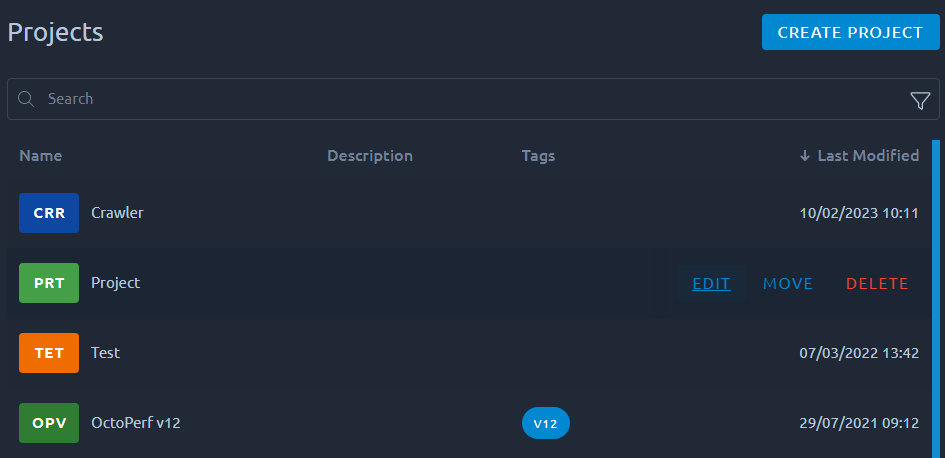The width and height of the screenshot is (945, 458).
Task: Focus the Search input field
Action: [473, 99]
